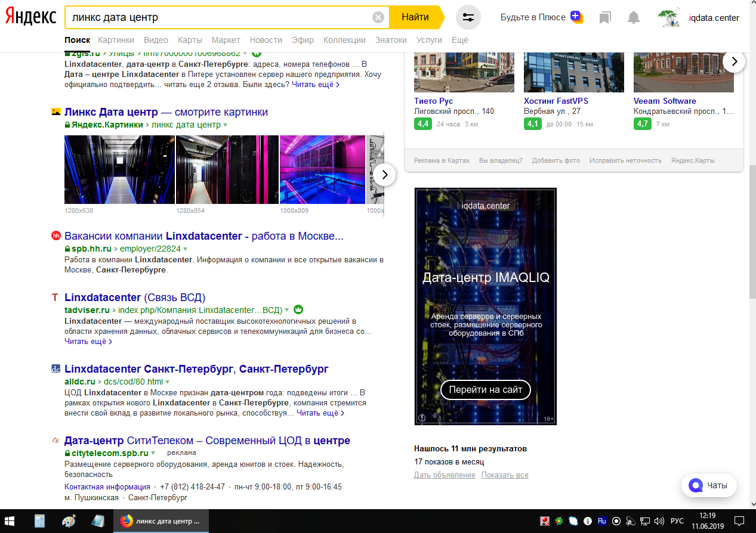Viewport: 756px width, 533px height.
Task: Click the Найти search button
Action: tap(415, 17)
